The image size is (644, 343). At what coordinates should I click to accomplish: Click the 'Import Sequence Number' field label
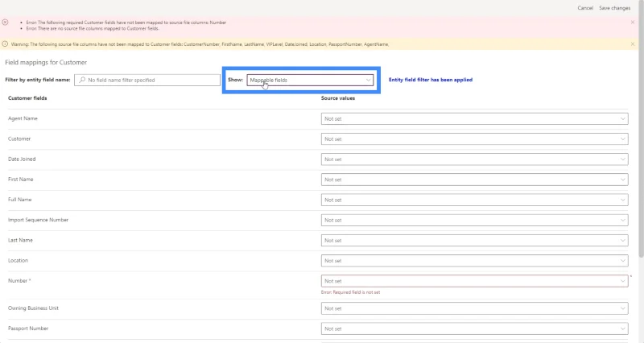tap(38, 220)
